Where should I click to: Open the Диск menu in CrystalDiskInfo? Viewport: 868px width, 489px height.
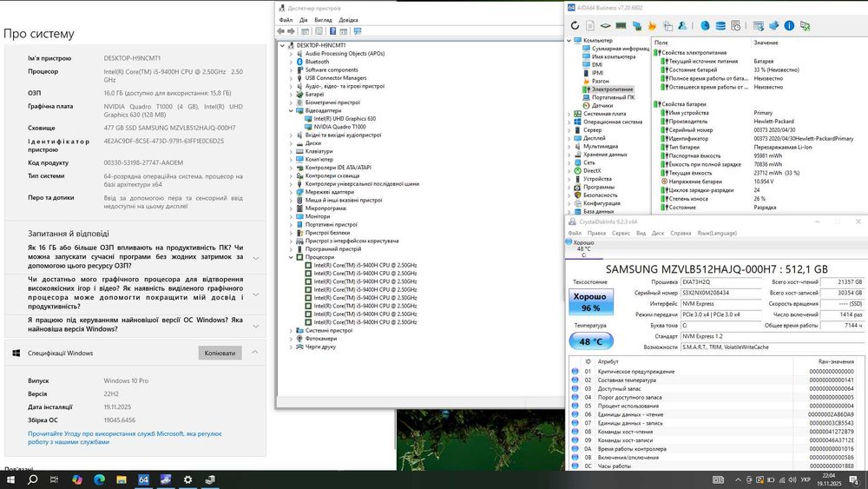pos(658,233)
